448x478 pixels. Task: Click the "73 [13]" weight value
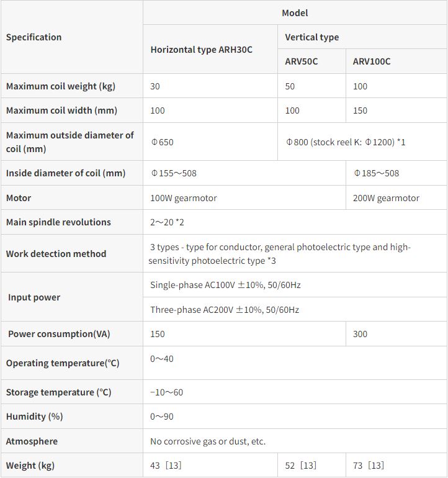[x=369, y=466]
